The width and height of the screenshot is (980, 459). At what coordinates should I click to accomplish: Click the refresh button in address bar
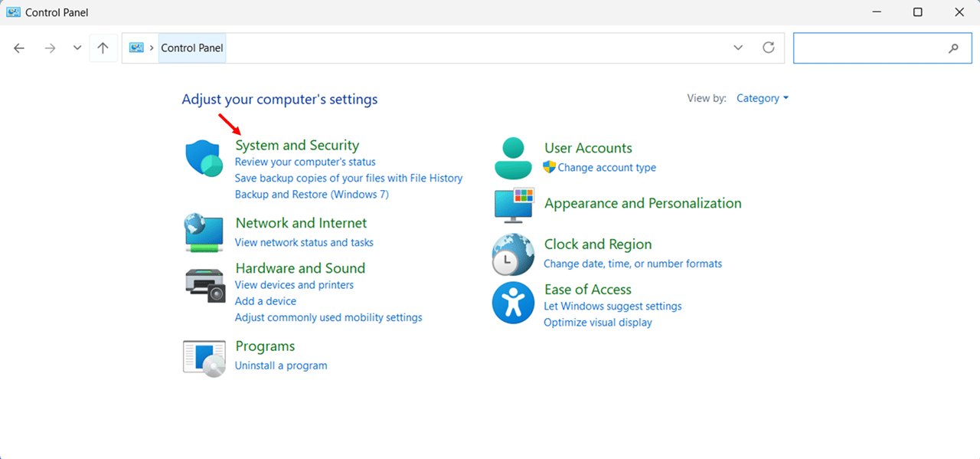pyautogui.click(x=769, y=48)
